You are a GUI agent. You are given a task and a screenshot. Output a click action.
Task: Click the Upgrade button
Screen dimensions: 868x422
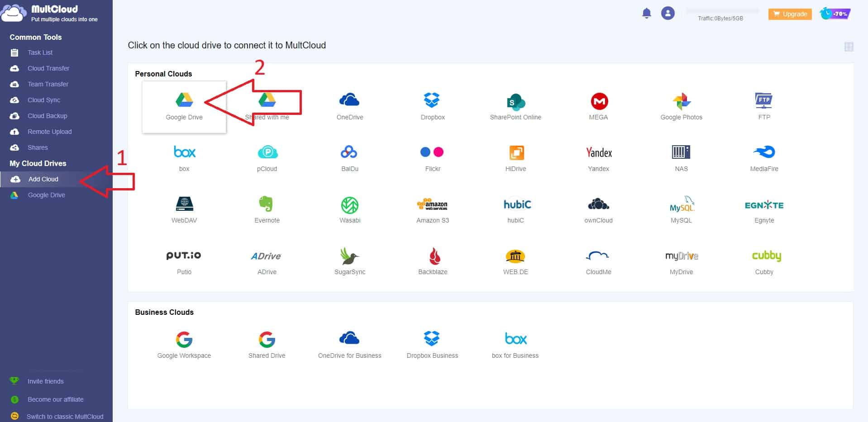(789, 14)
